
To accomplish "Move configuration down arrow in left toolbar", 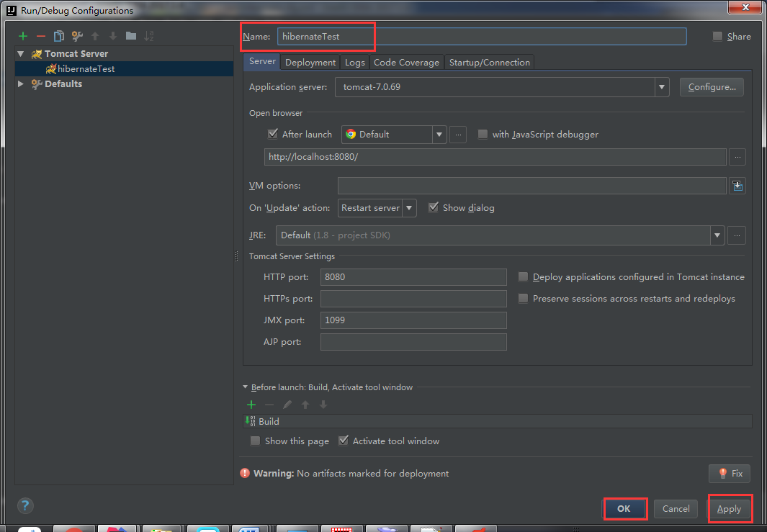I will [x=113, y=36].
